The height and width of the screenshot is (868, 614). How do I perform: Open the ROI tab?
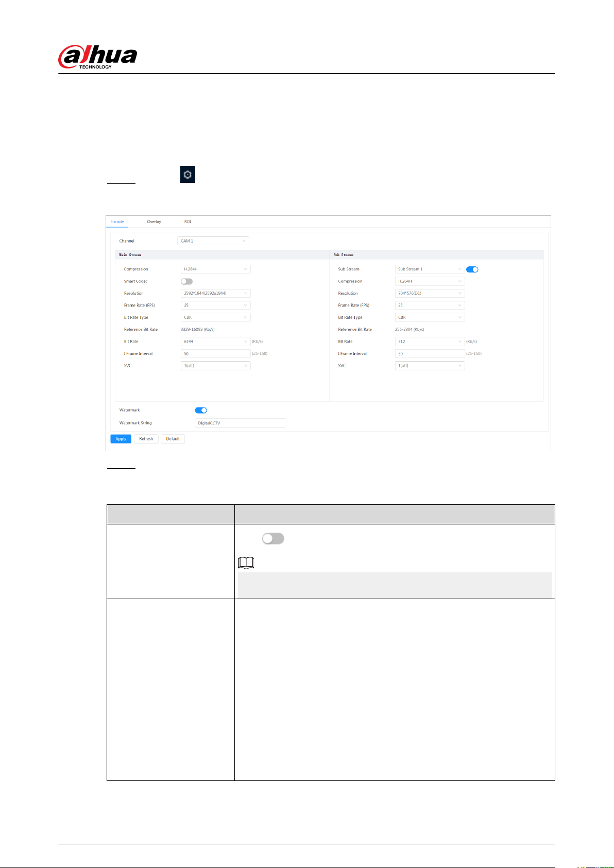point(187,222)
